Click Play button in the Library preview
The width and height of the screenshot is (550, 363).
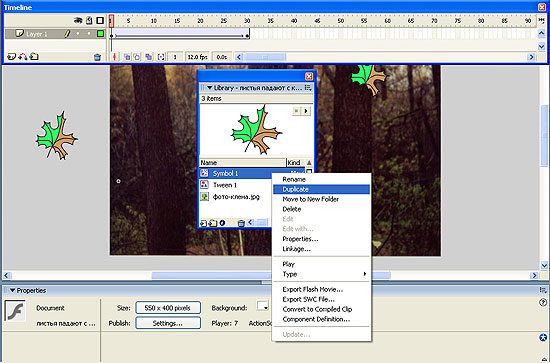pyautogui.click(x=306, y=111)
